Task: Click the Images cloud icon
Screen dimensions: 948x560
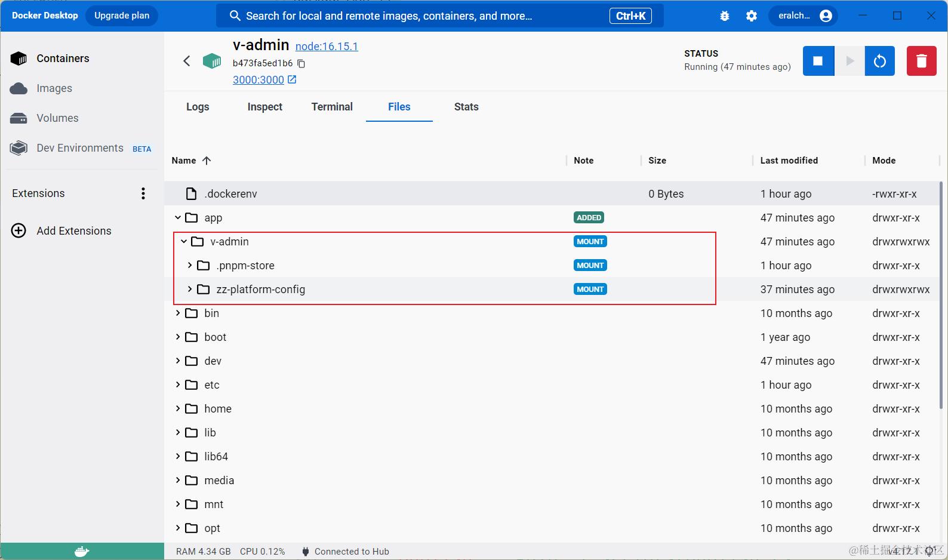Action: (x=19, y=88)
